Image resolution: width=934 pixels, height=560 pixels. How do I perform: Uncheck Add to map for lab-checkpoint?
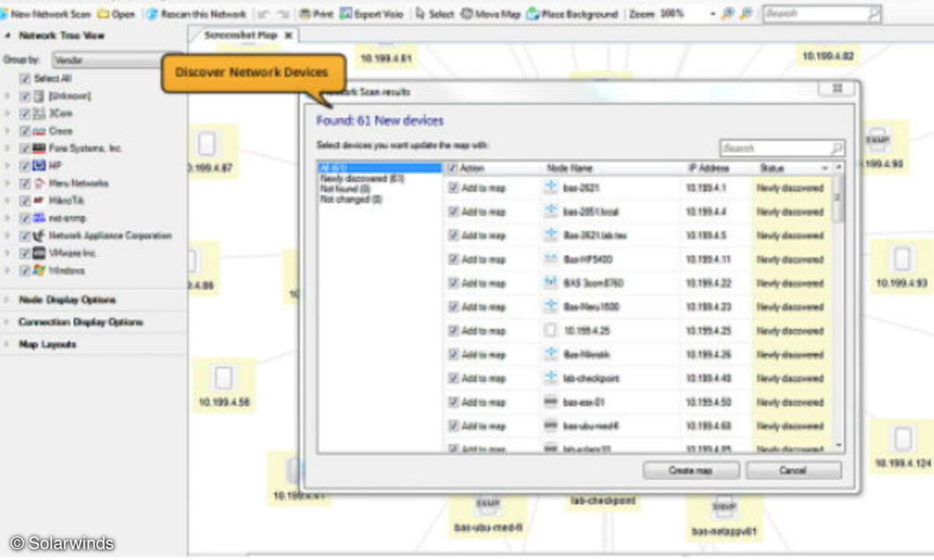[453, 378]
